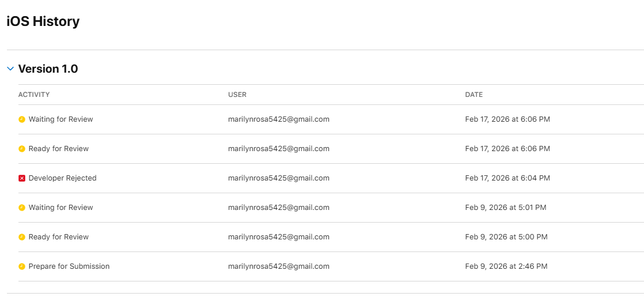Click the DATE column header
644x308 pixels.
click(474, 95)
